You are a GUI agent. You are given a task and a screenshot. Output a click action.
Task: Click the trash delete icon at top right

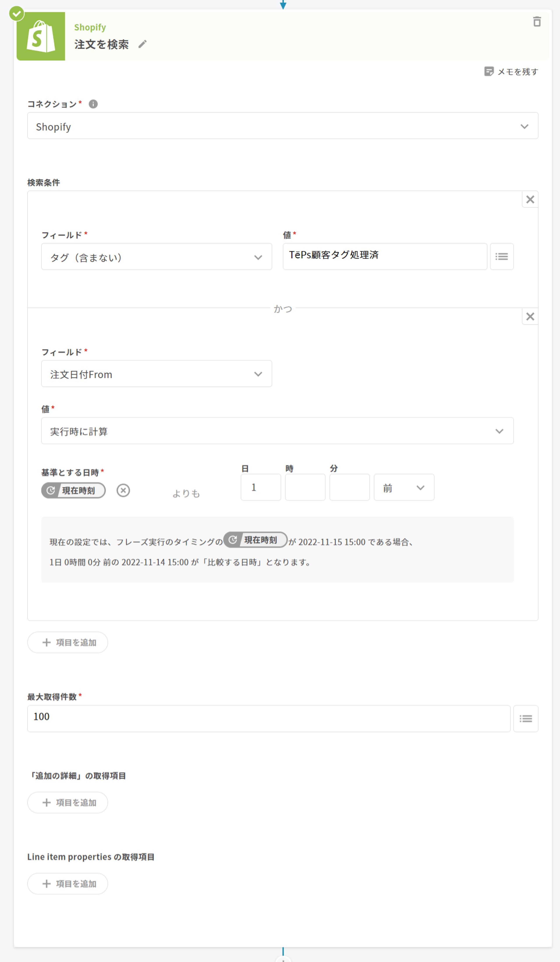tap(537, 22)
